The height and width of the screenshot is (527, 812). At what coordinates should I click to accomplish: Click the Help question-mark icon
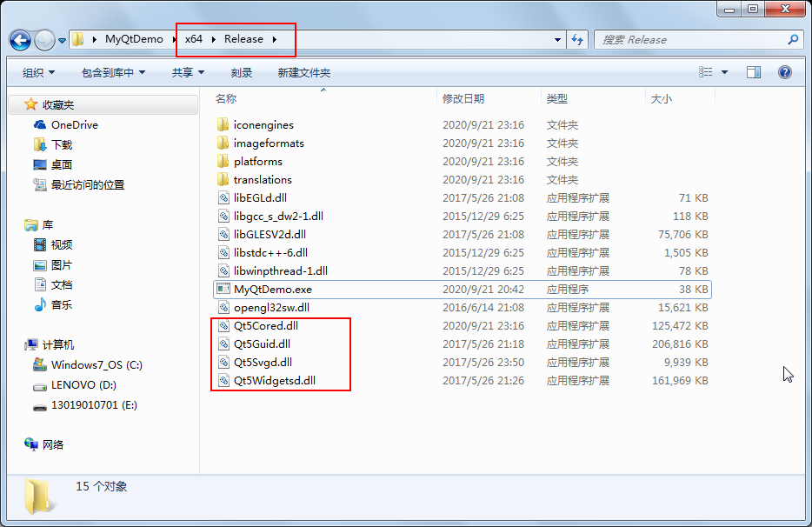(784, 72)
